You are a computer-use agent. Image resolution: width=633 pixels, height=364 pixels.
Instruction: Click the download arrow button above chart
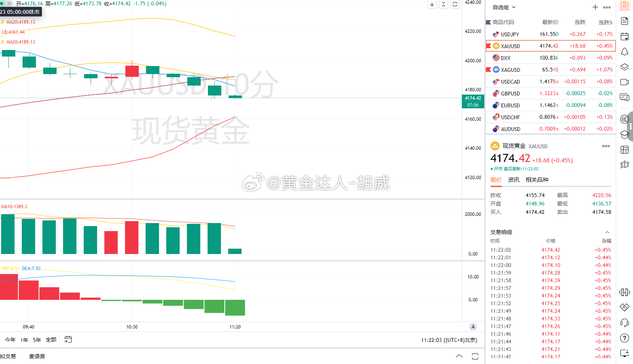point(432,5)
